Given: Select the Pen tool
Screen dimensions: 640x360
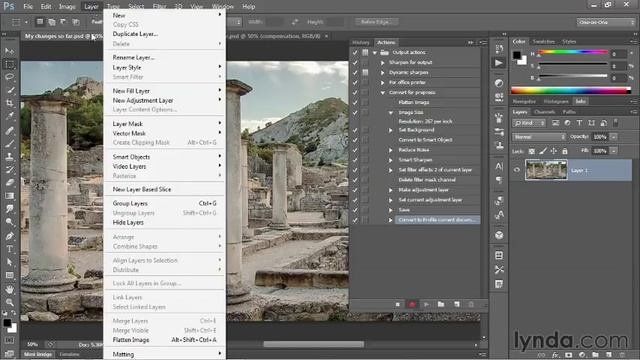Looking at the screenshot, I should 9,236.
